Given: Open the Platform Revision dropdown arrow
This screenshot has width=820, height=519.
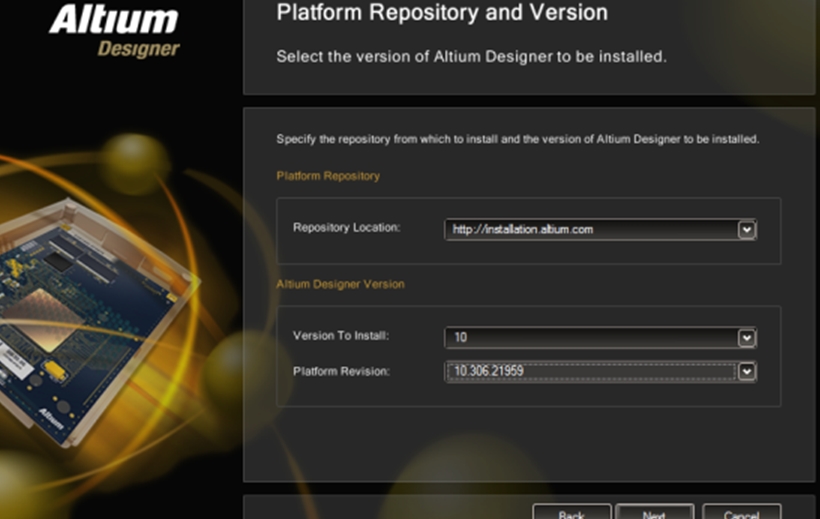Looking at the screenshot, I should [747, 371].
